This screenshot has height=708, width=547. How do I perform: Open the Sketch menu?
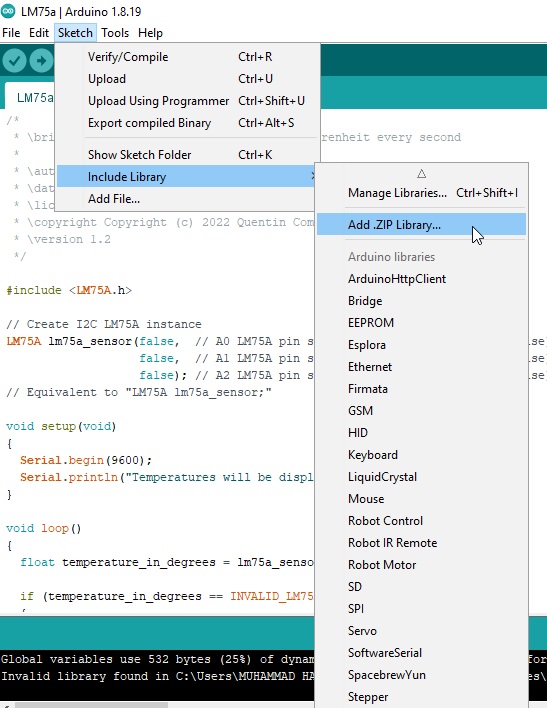75,33
